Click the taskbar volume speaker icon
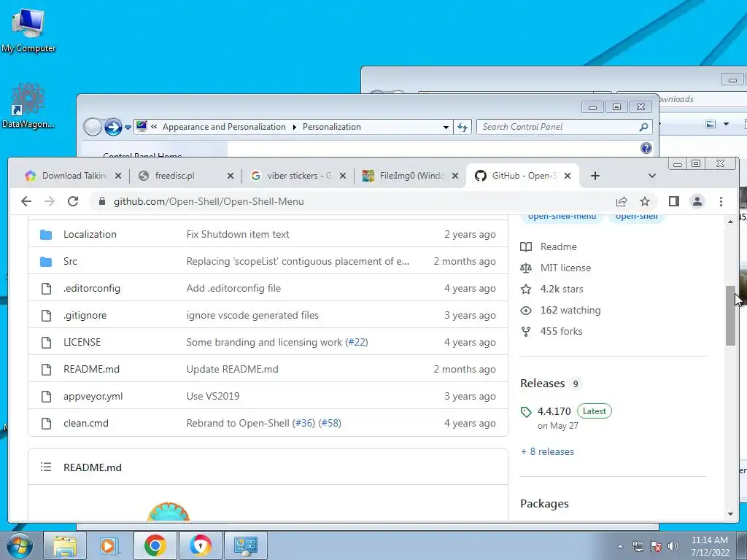The height and width of the screenshot is (560, 747). point(673,546)
